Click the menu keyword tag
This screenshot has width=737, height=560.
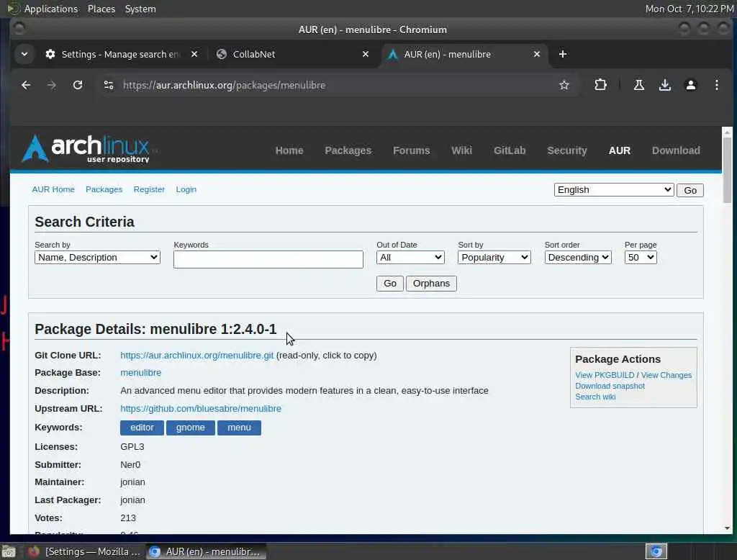pyautogui.click(x=239, y=428)
